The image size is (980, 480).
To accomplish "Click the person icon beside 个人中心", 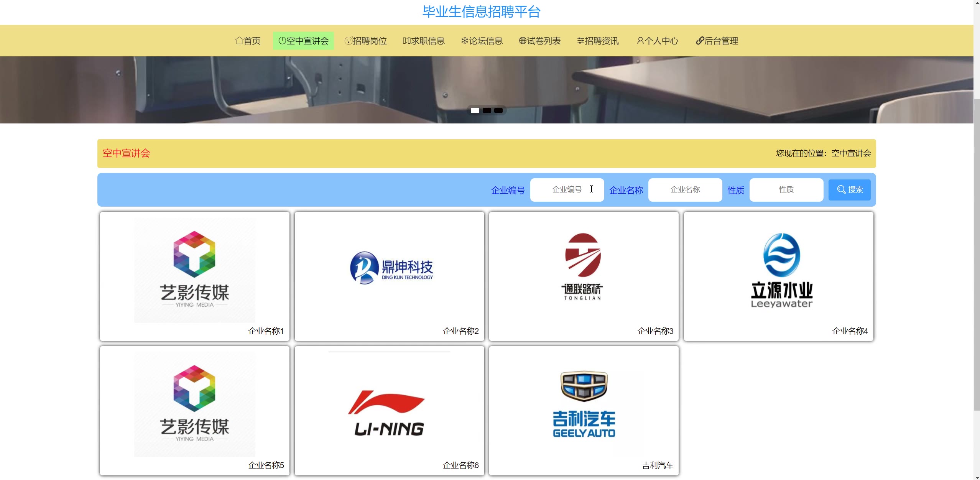I will coord(640,40).
